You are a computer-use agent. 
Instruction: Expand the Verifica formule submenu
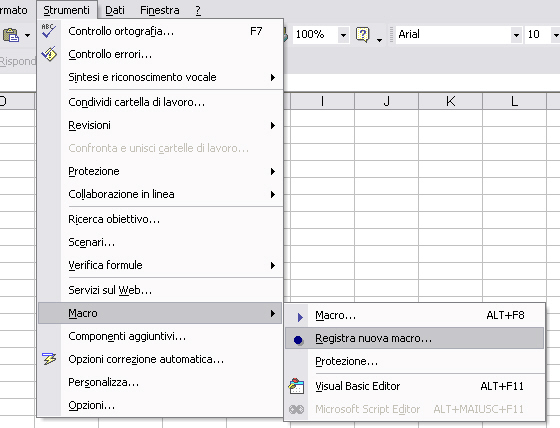[x=273, y=265]
